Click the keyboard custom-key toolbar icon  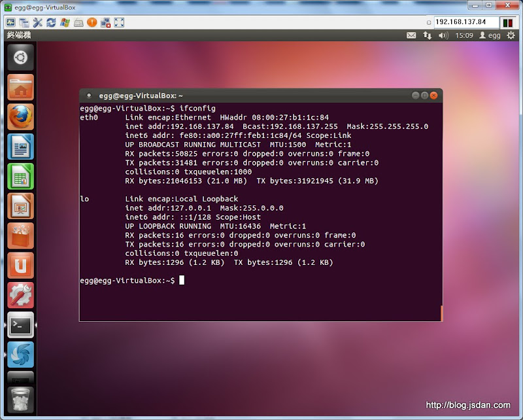(x=78, y=22)
